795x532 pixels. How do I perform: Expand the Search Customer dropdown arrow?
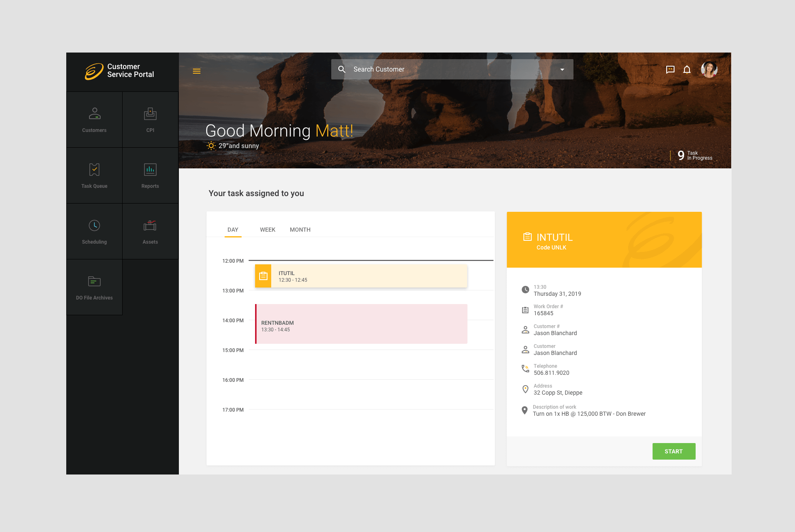(x=562, y=69)
